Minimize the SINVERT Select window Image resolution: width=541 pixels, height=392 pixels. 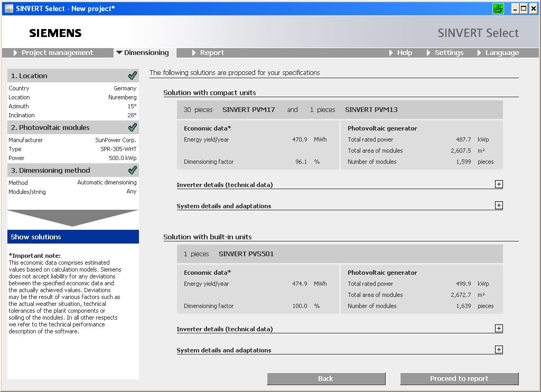click(515, 8)
